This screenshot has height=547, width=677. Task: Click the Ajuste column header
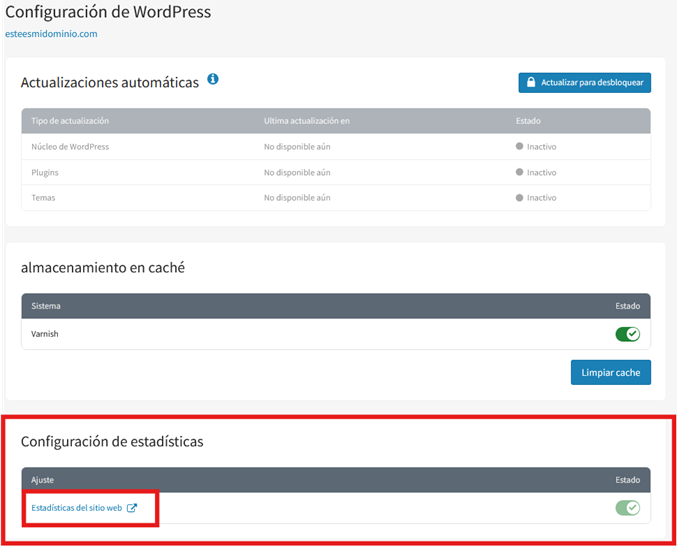(x=42, y=480)
